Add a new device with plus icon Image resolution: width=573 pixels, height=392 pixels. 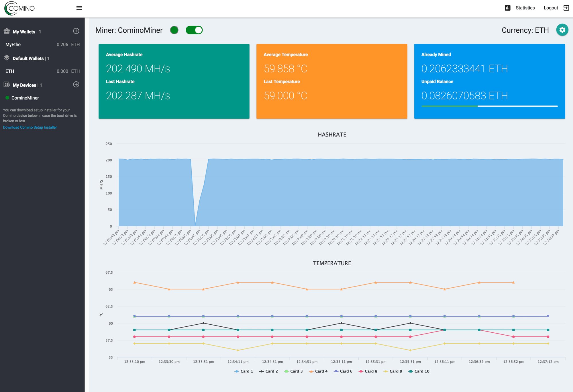[x=76, y=85]
